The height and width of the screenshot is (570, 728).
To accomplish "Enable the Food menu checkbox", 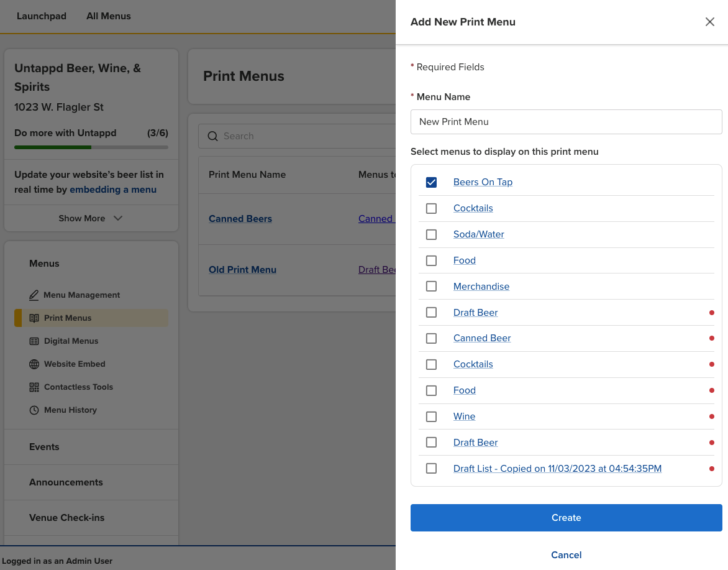I will point(432,260).
